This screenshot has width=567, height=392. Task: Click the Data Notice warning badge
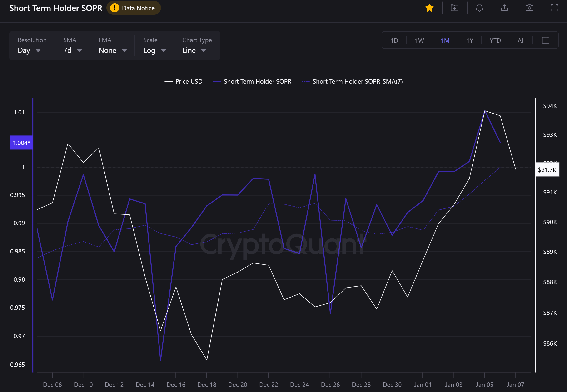(133, 8)
